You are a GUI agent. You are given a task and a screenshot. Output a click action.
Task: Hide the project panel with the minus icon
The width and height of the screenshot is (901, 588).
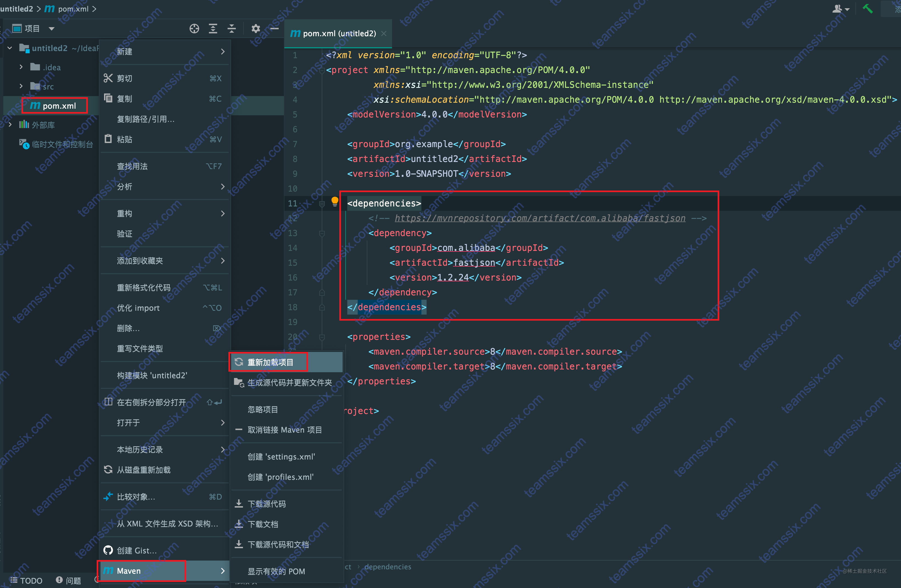(x=275, y=29)
